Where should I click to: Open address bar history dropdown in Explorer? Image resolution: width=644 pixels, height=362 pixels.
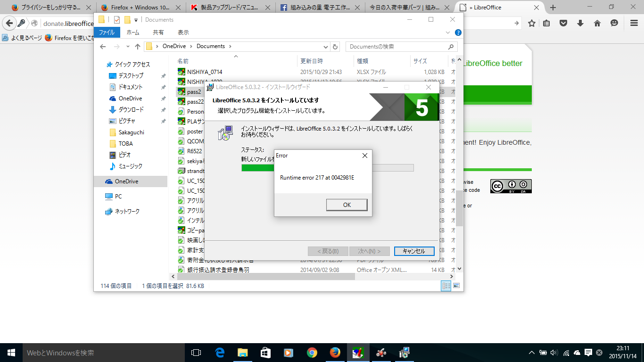click(x=326, y=47)
